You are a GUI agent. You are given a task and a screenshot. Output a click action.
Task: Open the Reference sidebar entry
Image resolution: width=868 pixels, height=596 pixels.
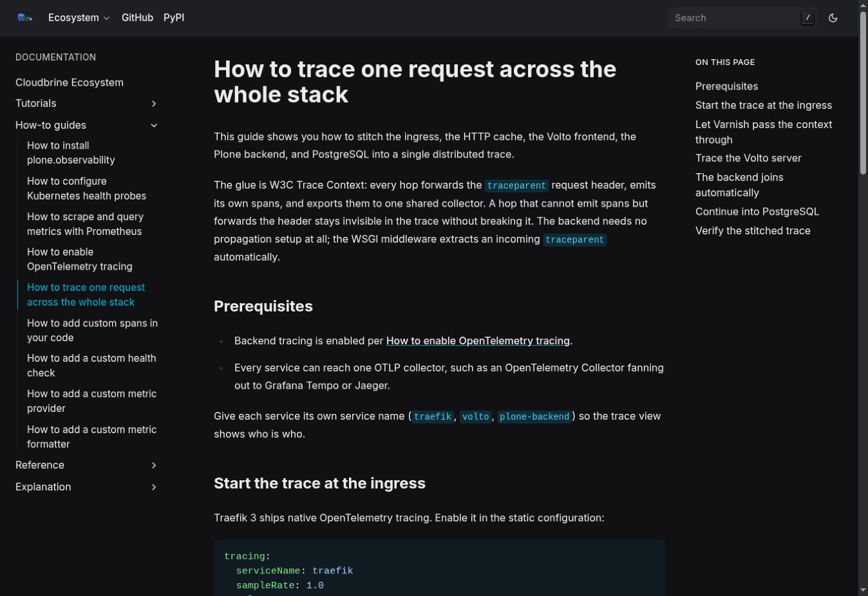tap(40, 465)
